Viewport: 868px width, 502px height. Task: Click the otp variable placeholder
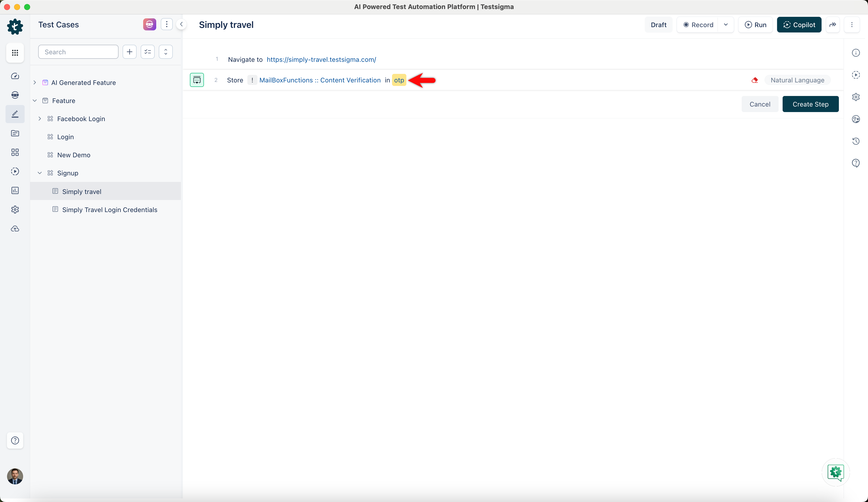click(399, 80)
